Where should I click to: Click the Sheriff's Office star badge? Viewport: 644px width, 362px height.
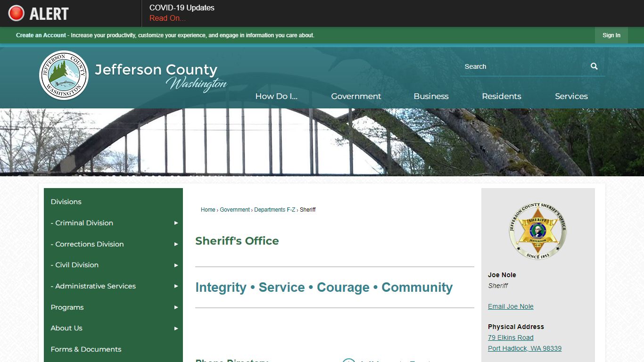click(537, 231)
